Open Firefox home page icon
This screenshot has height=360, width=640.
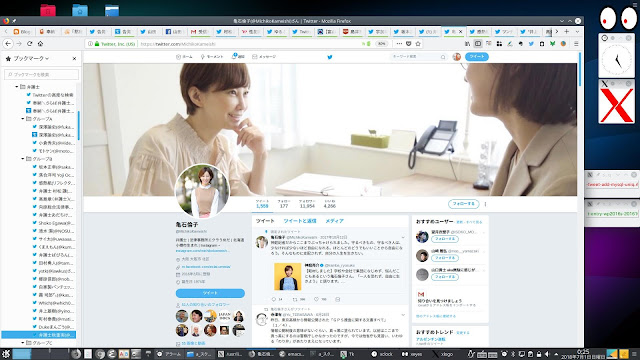tap(40, 44)
